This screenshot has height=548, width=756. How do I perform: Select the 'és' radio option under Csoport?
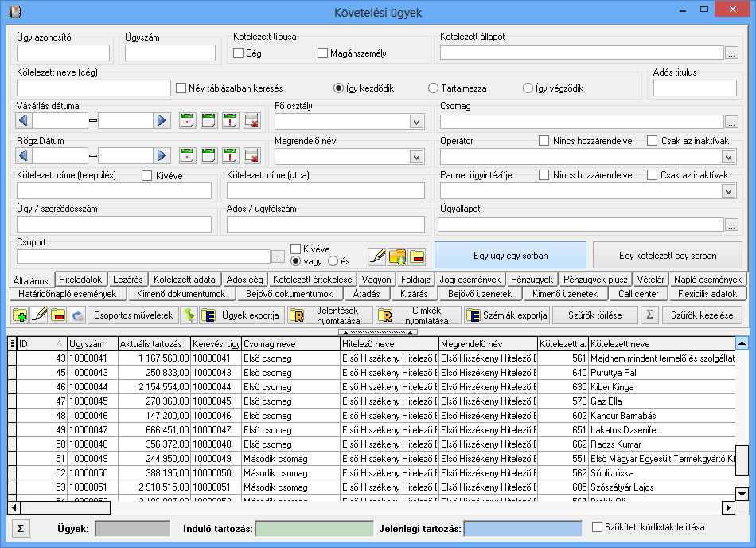333,261
